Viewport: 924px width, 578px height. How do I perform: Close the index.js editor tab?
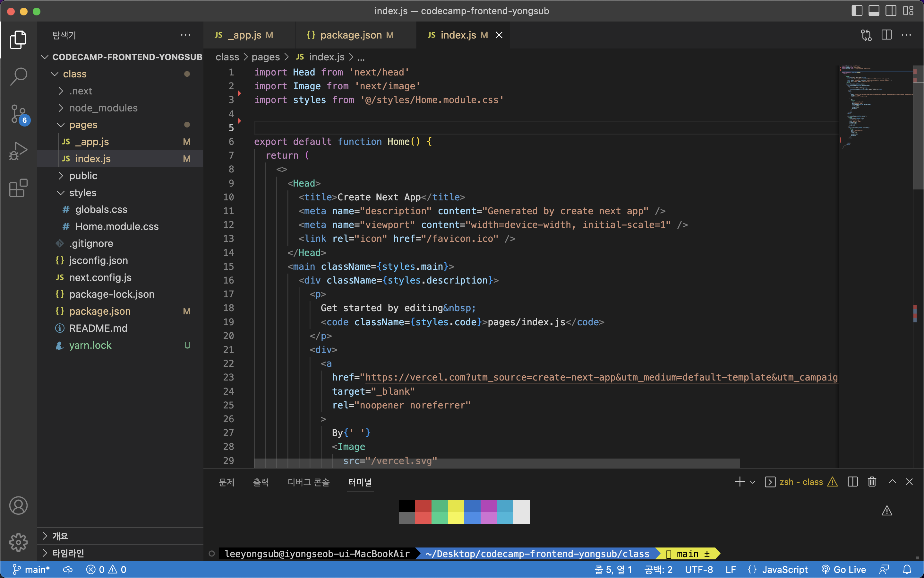499,35
